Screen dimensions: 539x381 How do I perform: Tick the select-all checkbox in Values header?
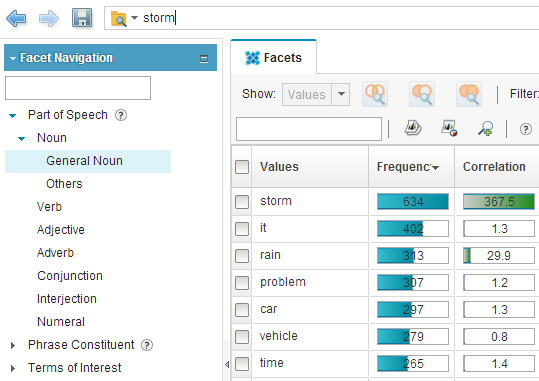click(242, 167)
